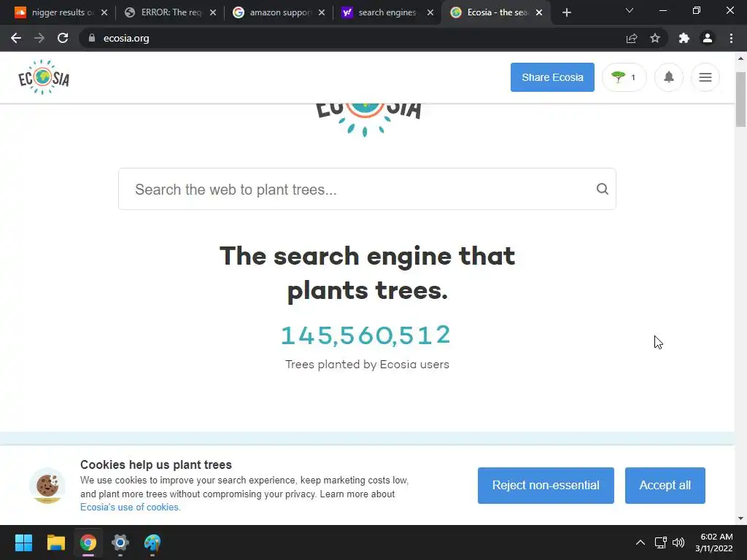
Task: Open Chrome's three-dot menu
Action: pos(731,38)
